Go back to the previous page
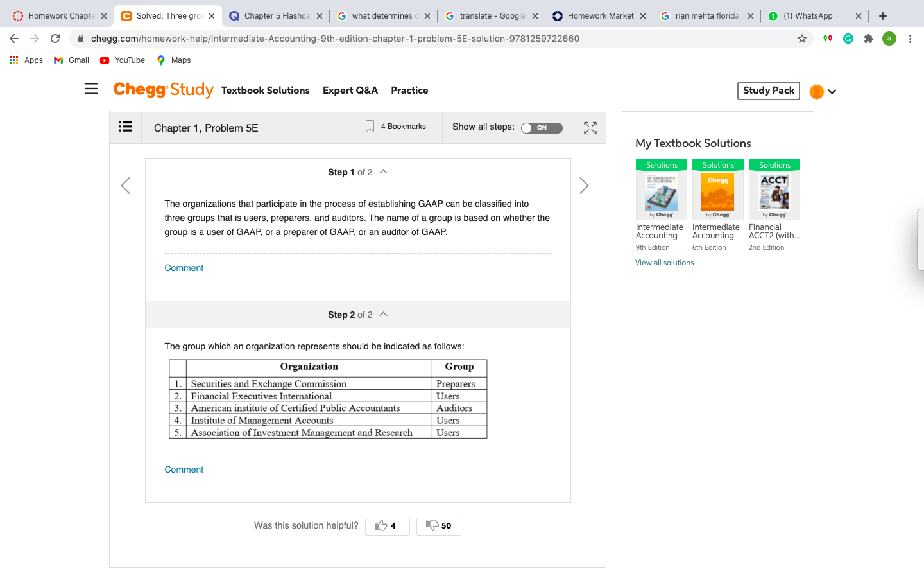 14,39
